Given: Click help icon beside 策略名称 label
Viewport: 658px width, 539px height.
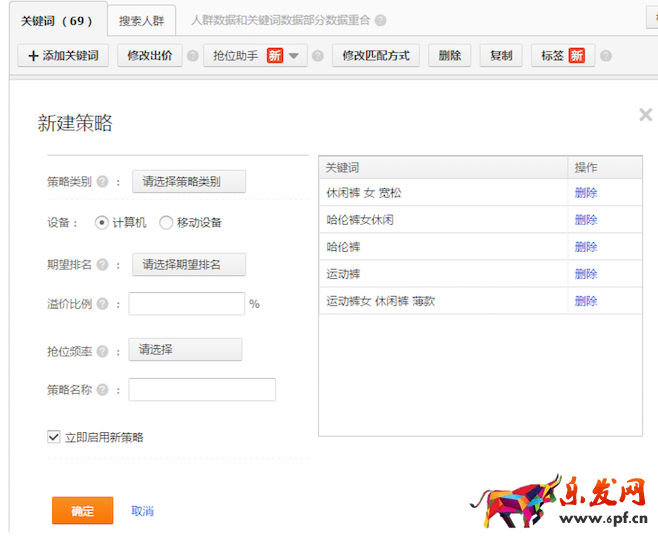Looking at the screenshot, I should tap(102, 390).
